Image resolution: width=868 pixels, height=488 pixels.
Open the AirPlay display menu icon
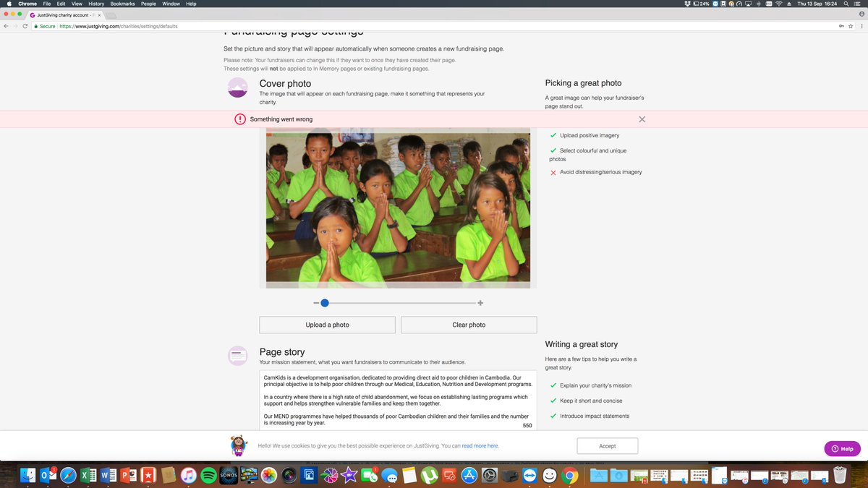747,4
